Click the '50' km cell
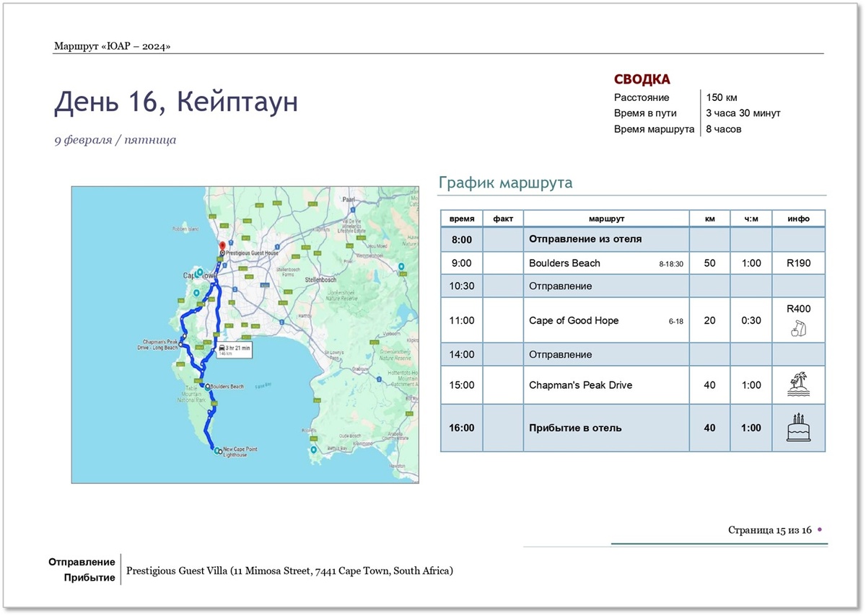The width and height of the screenshot is (866, 616). pos(710,263)
